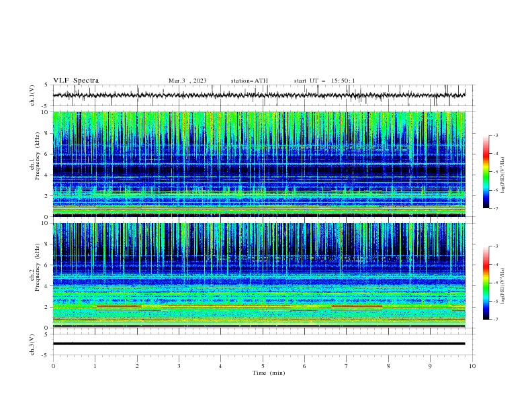Click the ch.1 spectrogram color bar

[x=486, y=172]
